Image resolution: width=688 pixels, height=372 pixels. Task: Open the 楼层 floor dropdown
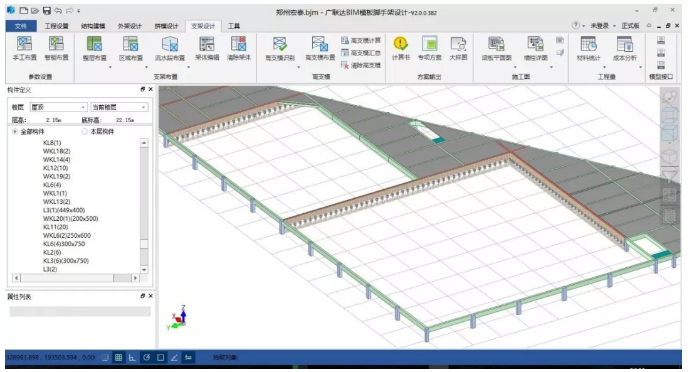click(58, 107)
